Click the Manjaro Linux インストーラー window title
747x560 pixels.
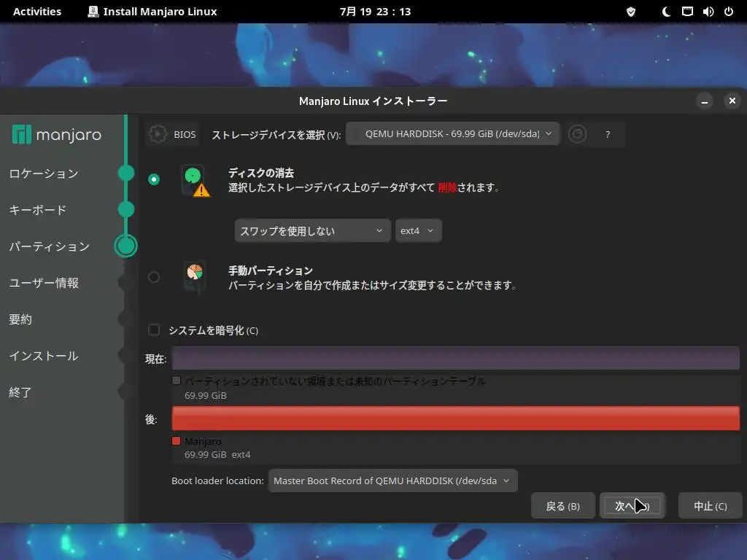(373, 101)
